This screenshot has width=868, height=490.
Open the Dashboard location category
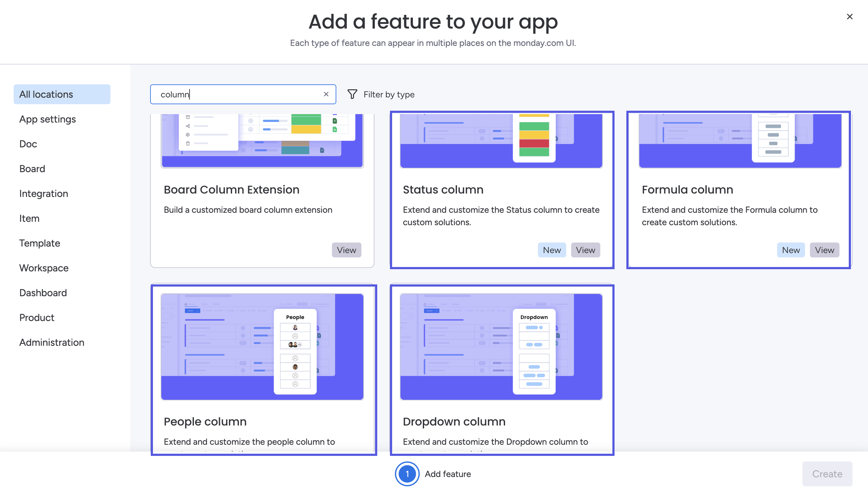[43, 293]
